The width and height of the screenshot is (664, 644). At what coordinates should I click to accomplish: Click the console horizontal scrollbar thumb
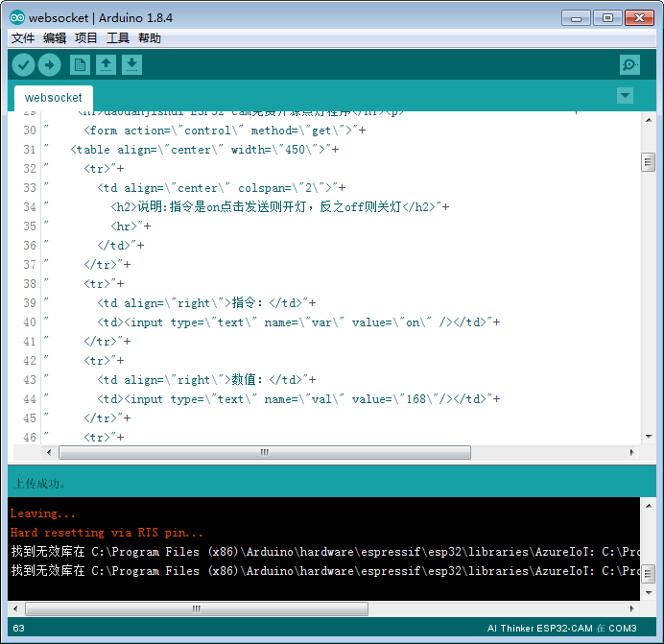pos(197,608)
